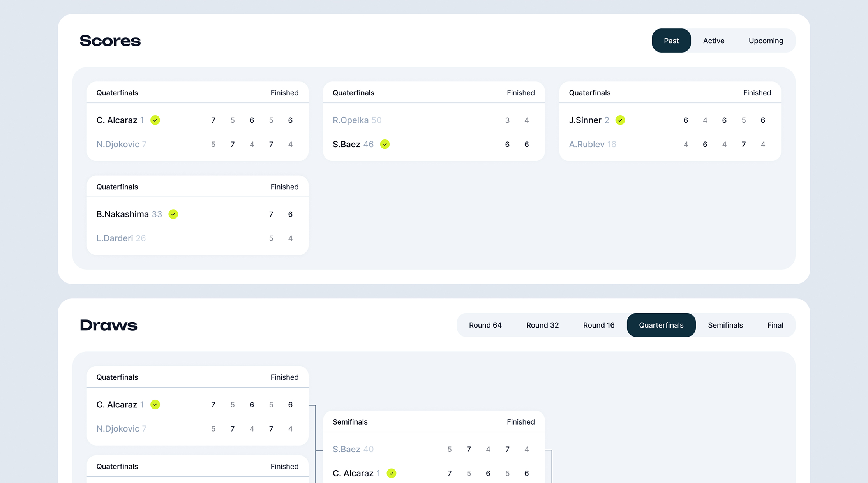Click winner checkmark next to J.Sinner

click(620, 120)
